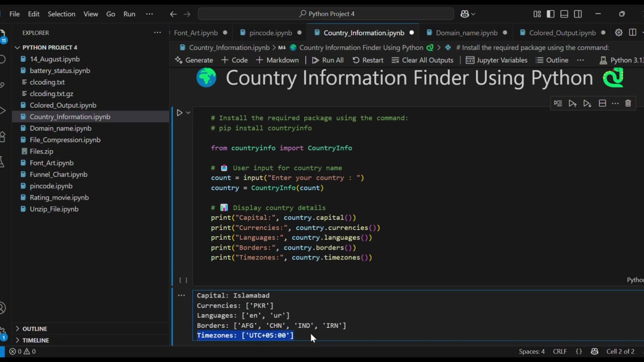The image size is (644, 362).
Task: Run the code cell with play button
Action: tap(179, 113)
